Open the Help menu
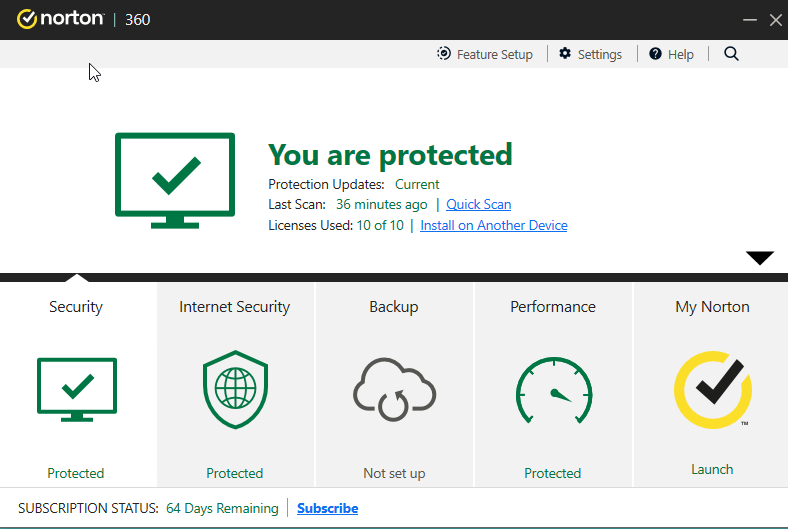This screenshot has height=529, width=788. click(671, 54)
